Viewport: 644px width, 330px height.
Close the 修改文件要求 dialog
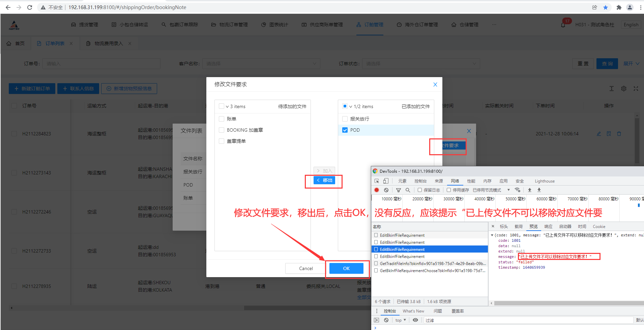pos(435,85)
